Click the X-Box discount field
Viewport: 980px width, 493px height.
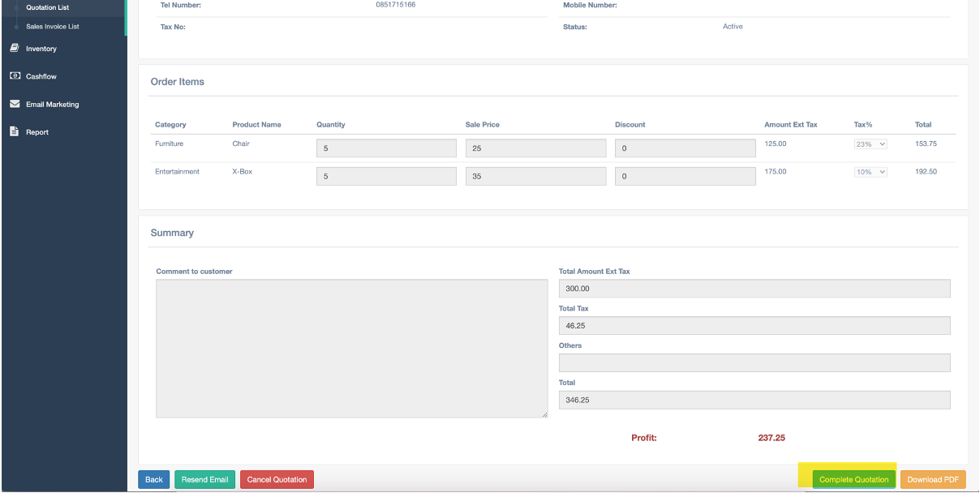pos(685,176)
